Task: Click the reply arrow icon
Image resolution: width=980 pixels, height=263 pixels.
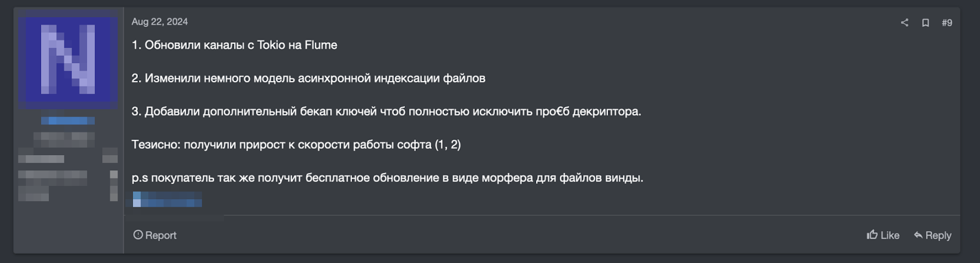Action: pos(918,235)
